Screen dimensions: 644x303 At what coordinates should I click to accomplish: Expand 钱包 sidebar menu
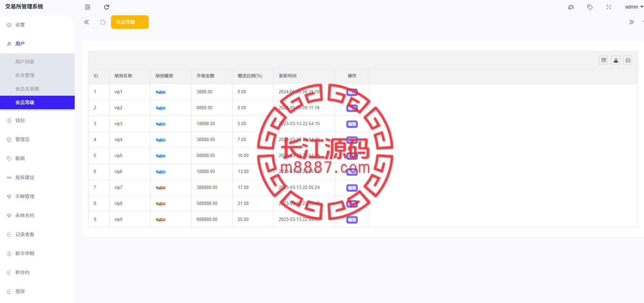37,120
